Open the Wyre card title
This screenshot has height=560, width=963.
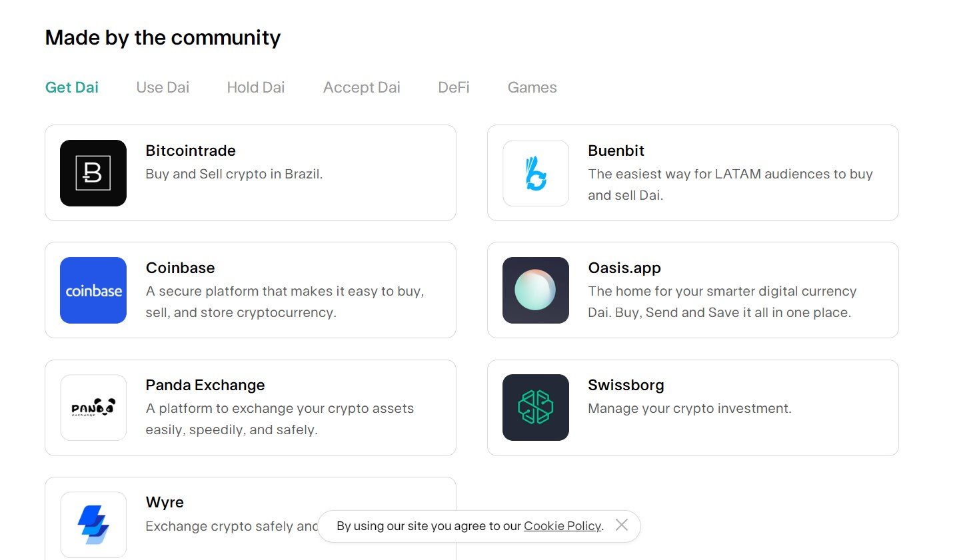click(165, 502)
